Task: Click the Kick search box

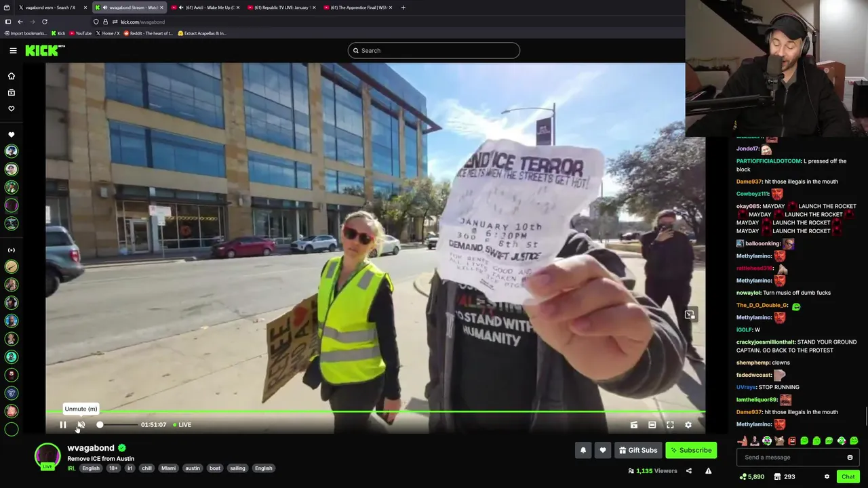Action: click(x=434, y=50)
